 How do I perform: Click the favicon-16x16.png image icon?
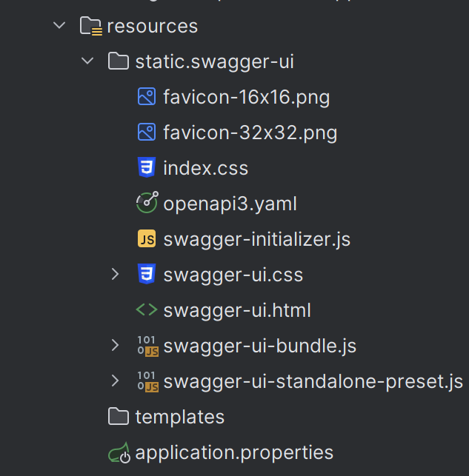point(147,96)
